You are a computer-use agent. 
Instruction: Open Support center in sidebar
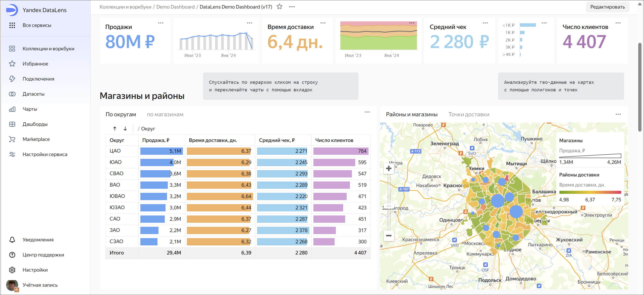click(x=43, y=255)
